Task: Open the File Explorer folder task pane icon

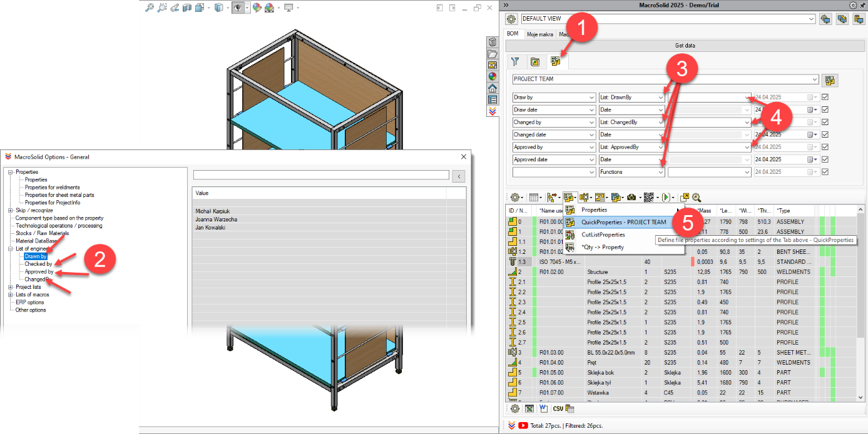Action: [493, 54]
